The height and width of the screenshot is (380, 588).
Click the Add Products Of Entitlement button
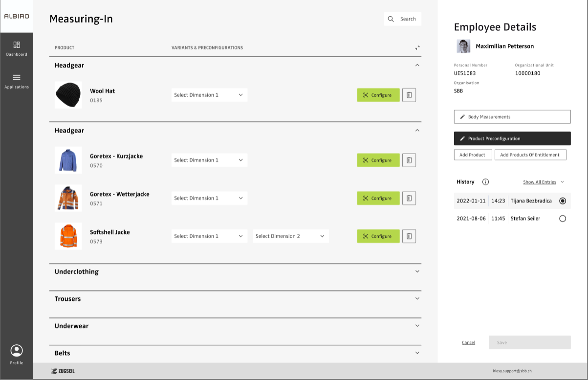(x=530, y=155)
